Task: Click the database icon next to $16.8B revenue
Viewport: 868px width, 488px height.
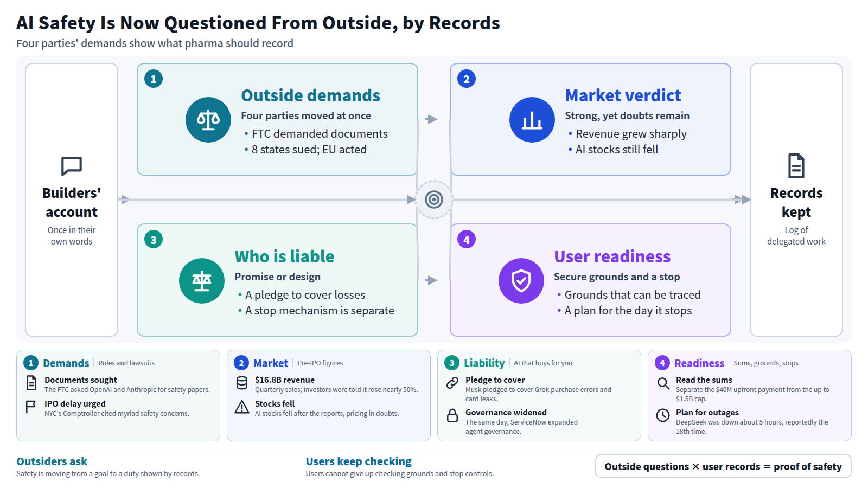Action: [x=242, y=383]
